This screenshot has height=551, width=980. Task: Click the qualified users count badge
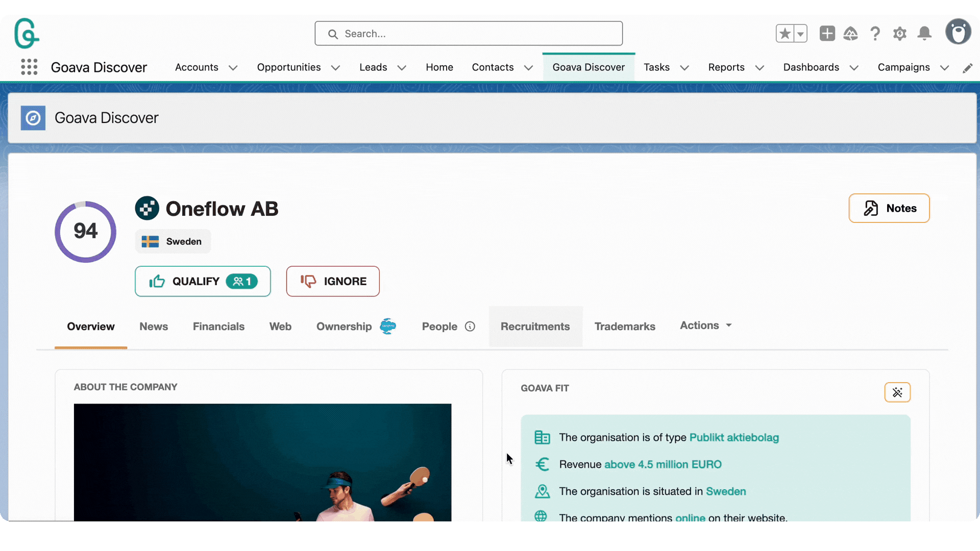[241, 281]
